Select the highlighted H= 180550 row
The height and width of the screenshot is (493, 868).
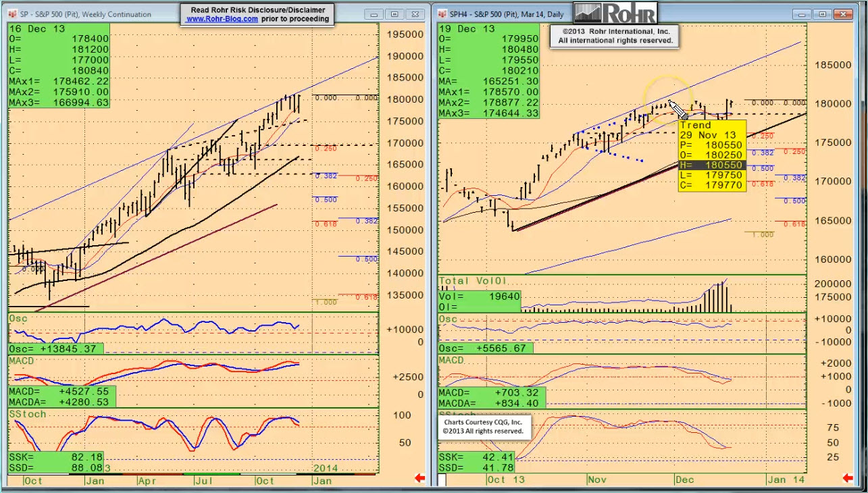[x=711, y=165]
